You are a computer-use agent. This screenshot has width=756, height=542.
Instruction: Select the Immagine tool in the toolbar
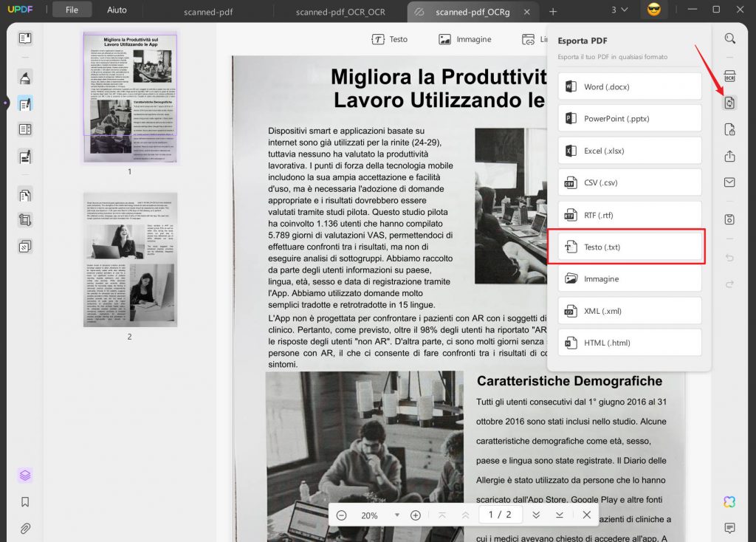tap(464, 39)
